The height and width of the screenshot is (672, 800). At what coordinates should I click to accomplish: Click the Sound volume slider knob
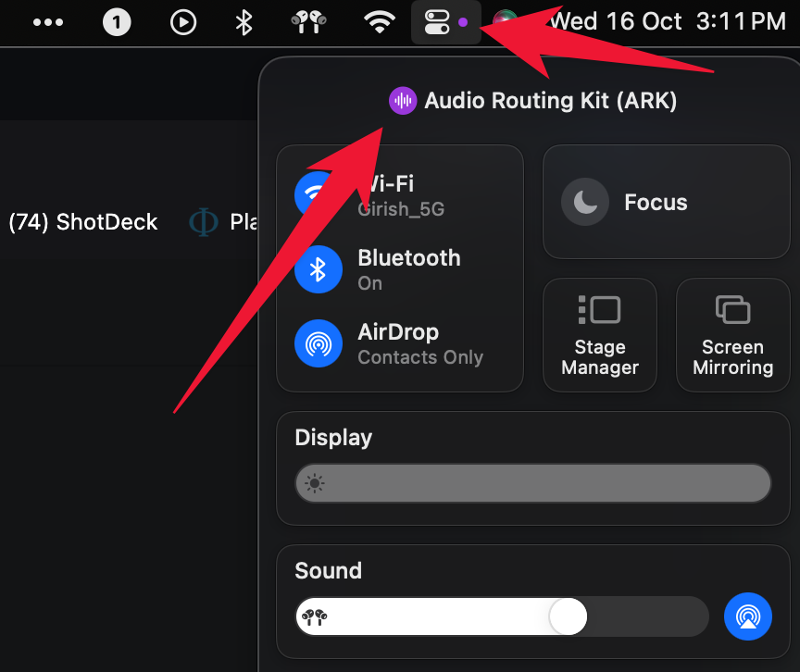point(568,616)
